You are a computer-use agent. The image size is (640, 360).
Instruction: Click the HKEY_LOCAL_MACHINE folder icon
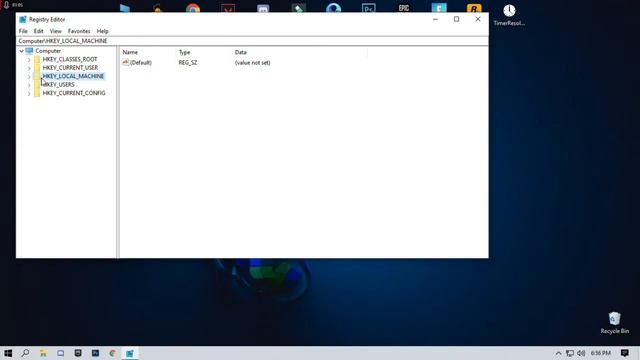(x=37, y=76)
